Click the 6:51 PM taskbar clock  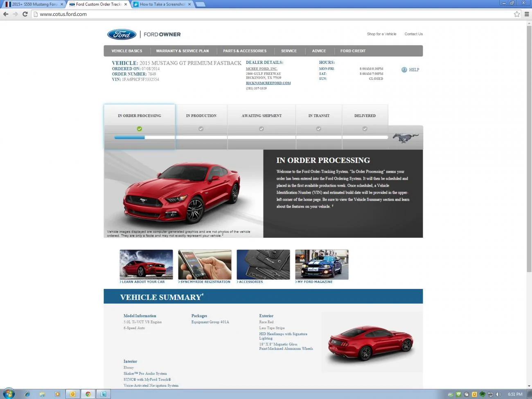[515, 394]
